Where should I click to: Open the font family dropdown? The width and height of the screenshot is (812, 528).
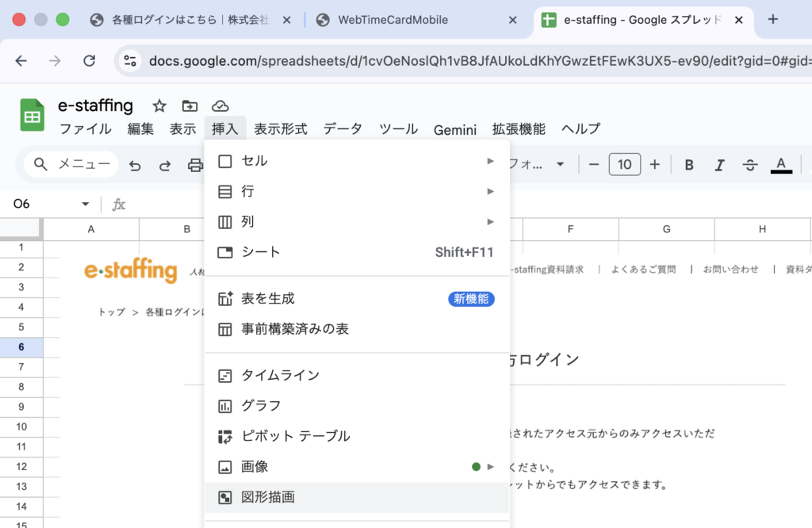(536, 165)
